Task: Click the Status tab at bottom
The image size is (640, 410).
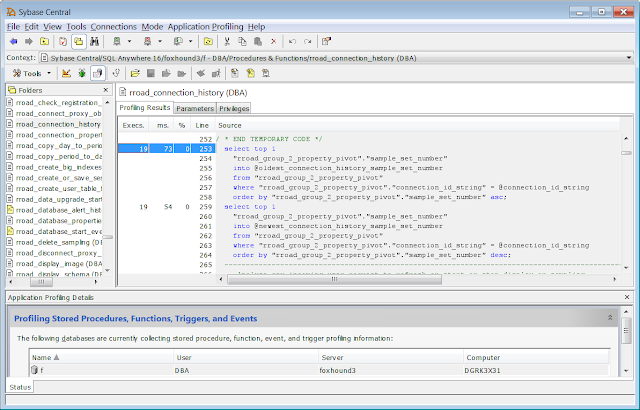Action: [20, 387]
